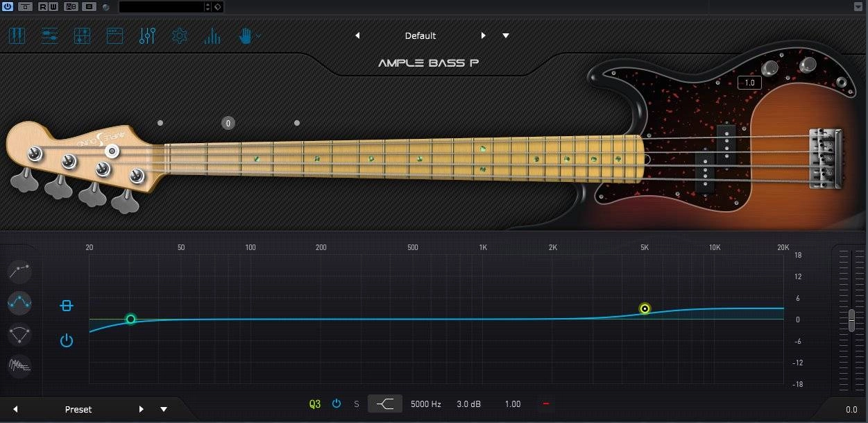Viewport: 868px width, 423px height.
Task: Select the EQ curve module icon
Action: click(19, 303)
